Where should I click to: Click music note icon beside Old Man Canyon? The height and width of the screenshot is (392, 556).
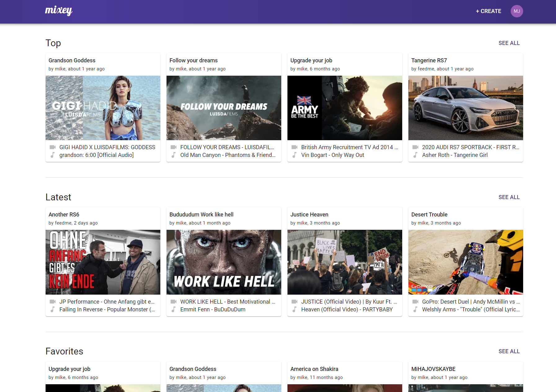click(x=174, y=155)
